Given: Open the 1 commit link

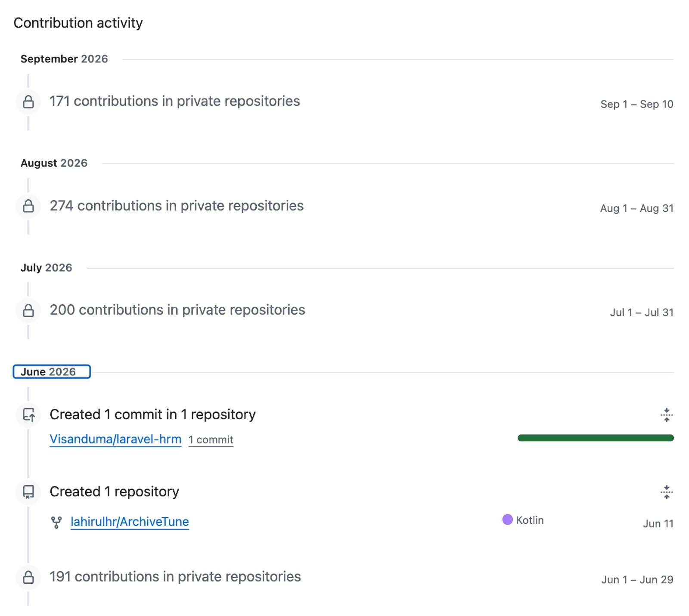Looking at the screenshot, I should (211, 440).
